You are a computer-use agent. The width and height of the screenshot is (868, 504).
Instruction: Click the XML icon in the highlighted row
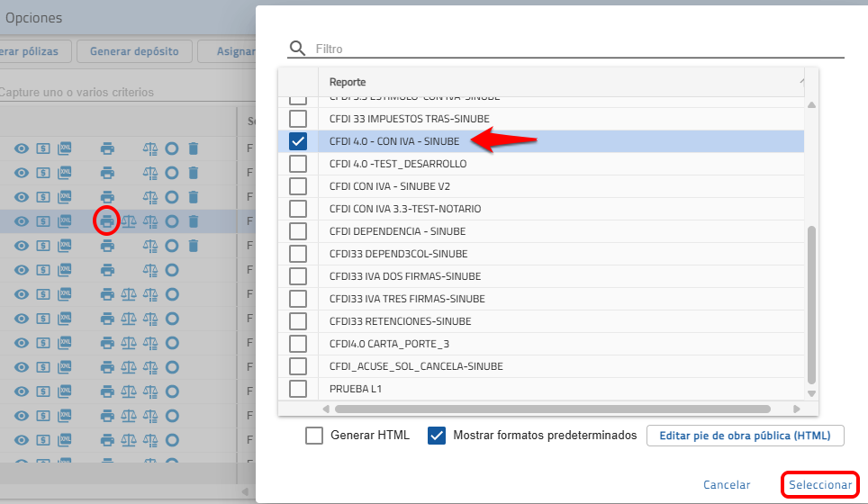click(65, 221)
